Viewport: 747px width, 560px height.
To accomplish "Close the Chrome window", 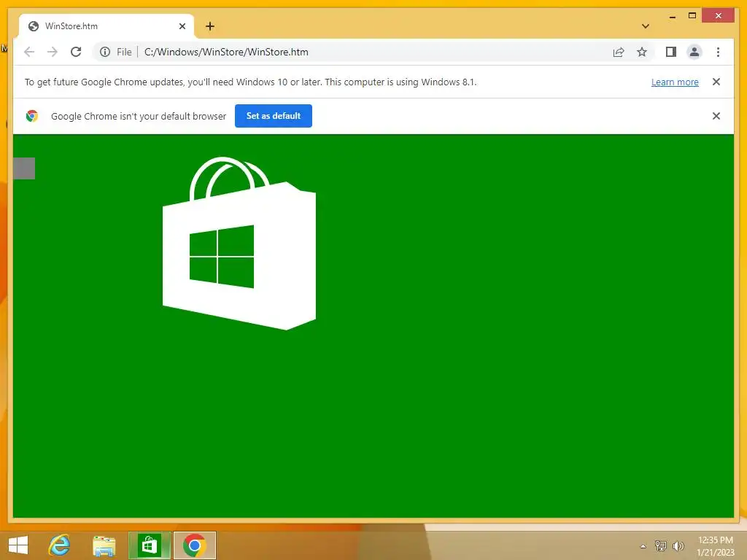I will coord(719,16).
